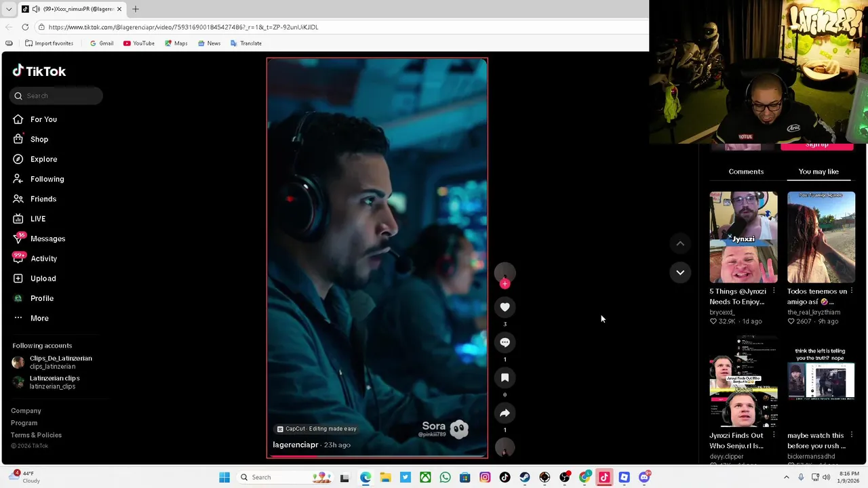This screenshot has height=488, width=868.
Task: Open the Gmail bookmark
Action: (101, 43)
